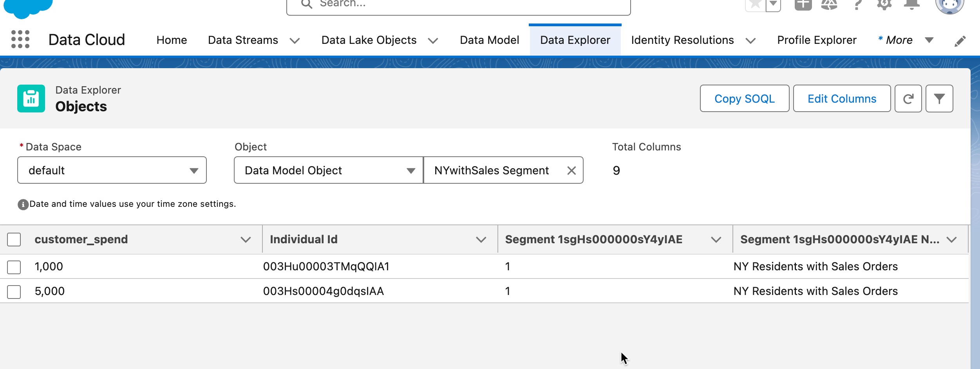This screenshot has width=980, height=369.
Task: Open Individual Id column menu chevron
Action: tap(481, 240)
